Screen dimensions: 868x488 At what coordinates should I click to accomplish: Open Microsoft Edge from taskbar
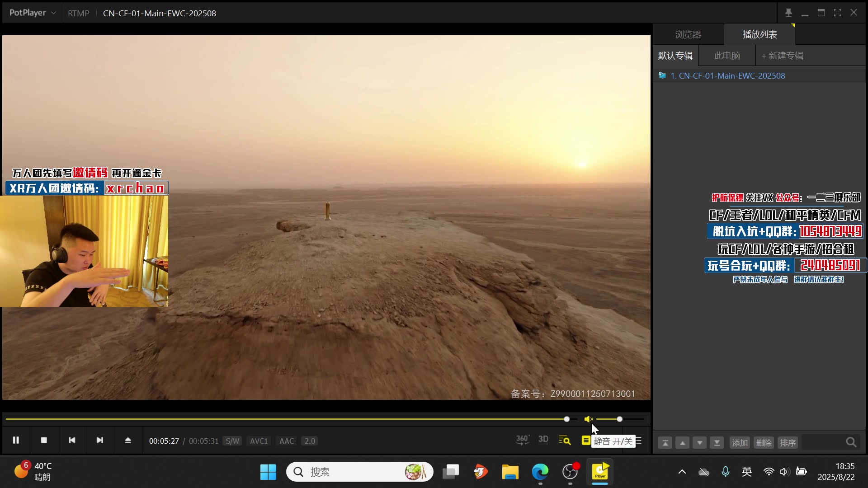(x=540, y=472)
